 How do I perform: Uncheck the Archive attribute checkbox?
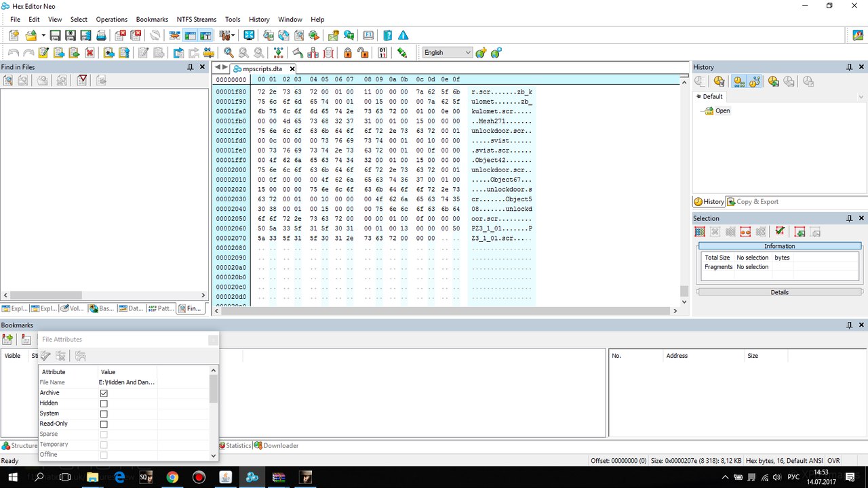tap(104, 393)
